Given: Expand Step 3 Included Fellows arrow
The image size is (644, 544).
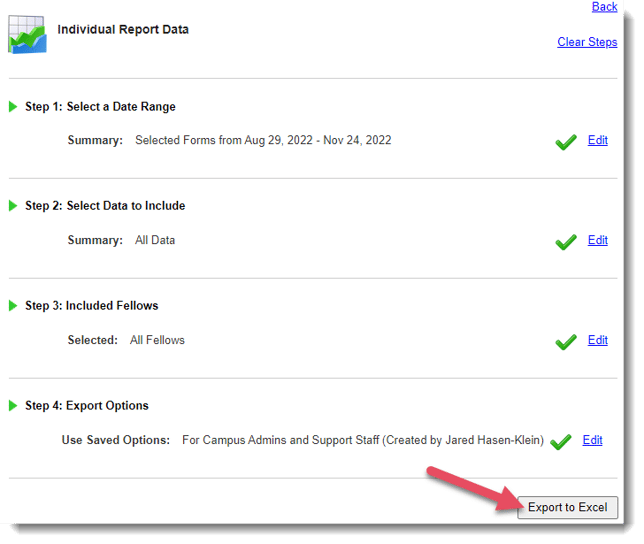Looking at the screenshot, I should (14, 306).
